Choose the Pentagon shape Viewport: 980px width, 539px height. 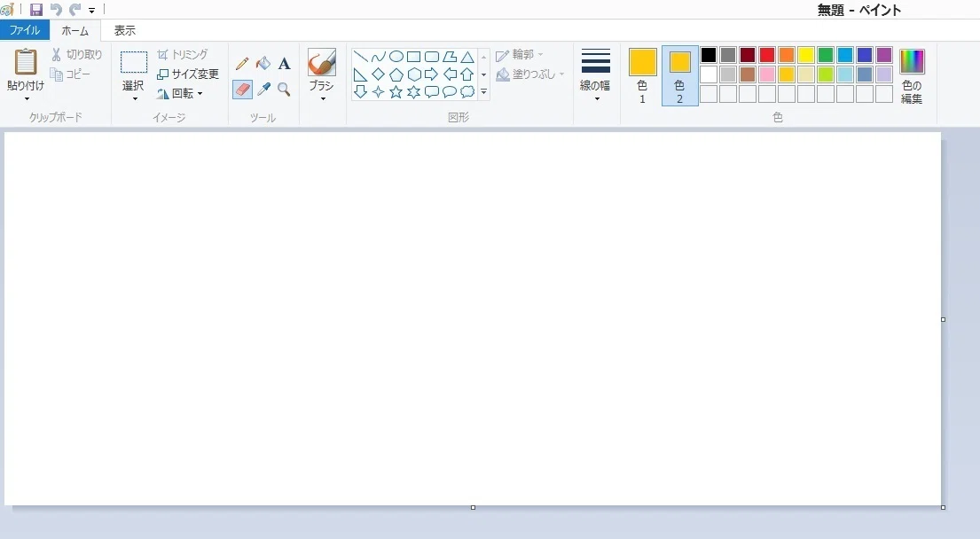[396, 75]
